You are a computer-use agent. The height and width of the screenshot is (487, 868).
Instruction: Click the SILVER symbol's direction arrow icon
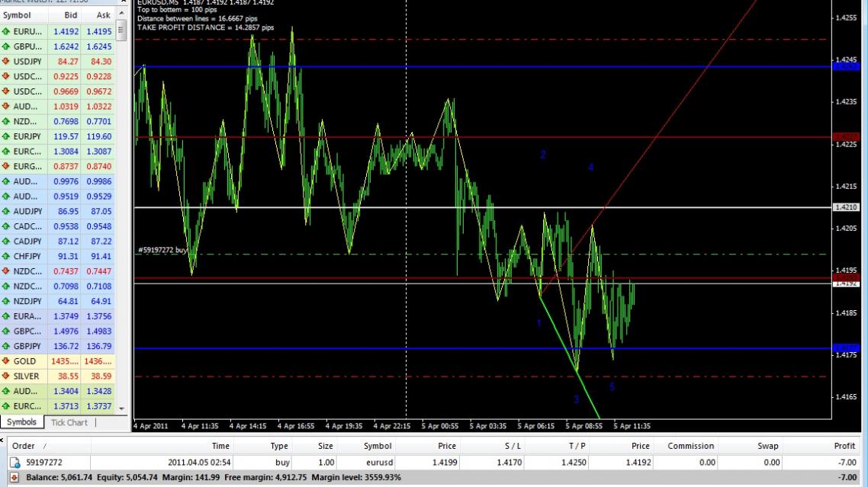(6, 376)
